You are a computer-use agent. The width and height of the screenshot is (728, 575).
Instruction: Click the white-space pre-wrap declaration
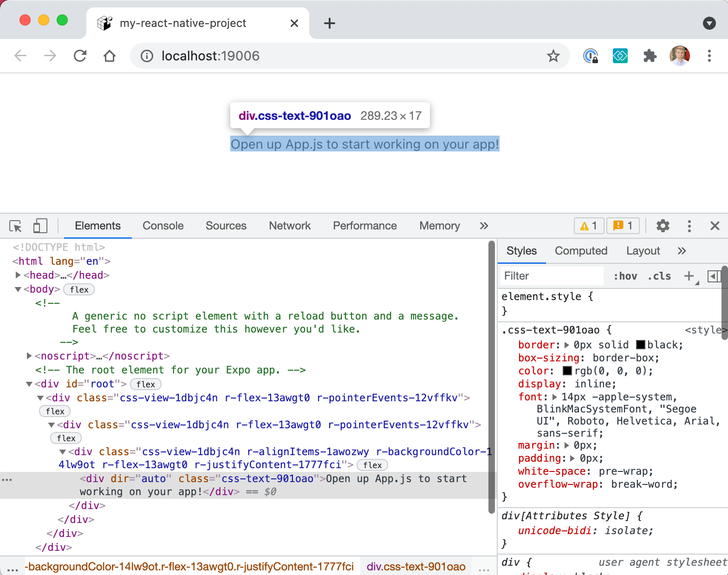[585, 471]
